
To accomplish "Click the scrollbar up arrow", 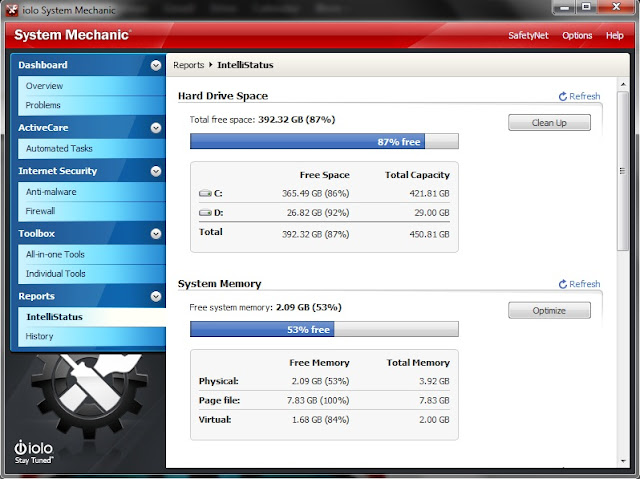I will coord(623,84).
